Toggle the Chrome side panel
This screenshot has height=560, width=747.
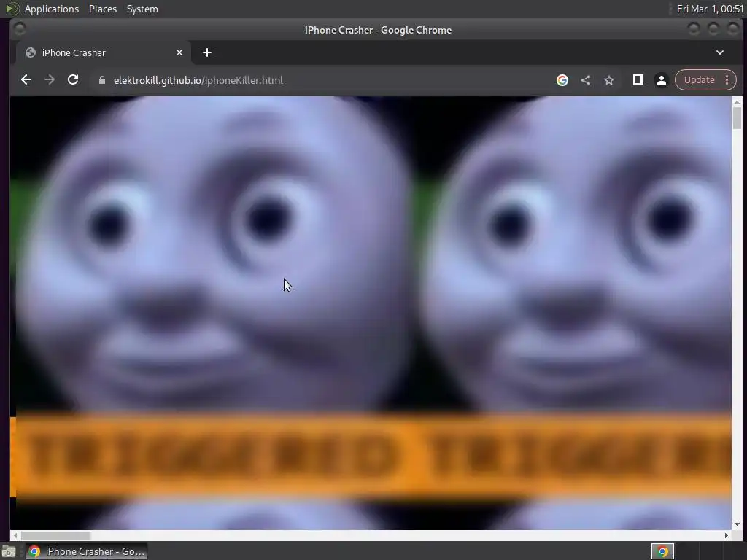coord(638,80)
